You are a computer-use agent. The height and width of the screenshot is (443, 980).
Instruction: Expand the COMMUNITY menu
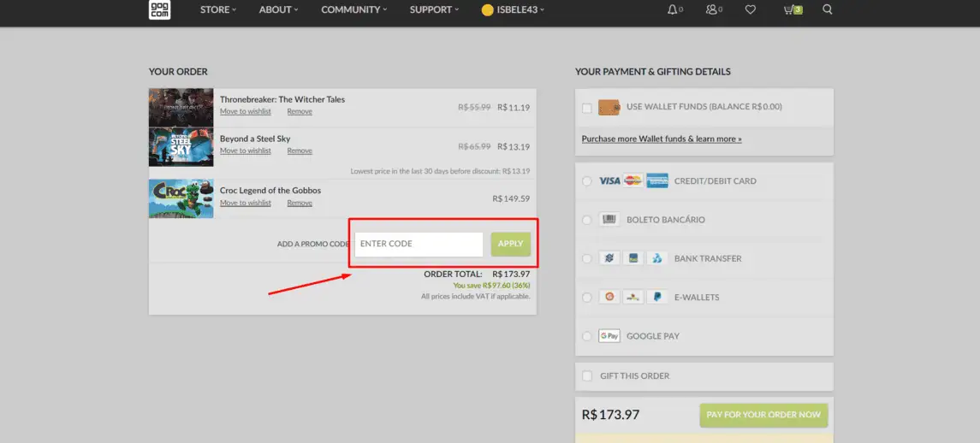coord(353,9)
